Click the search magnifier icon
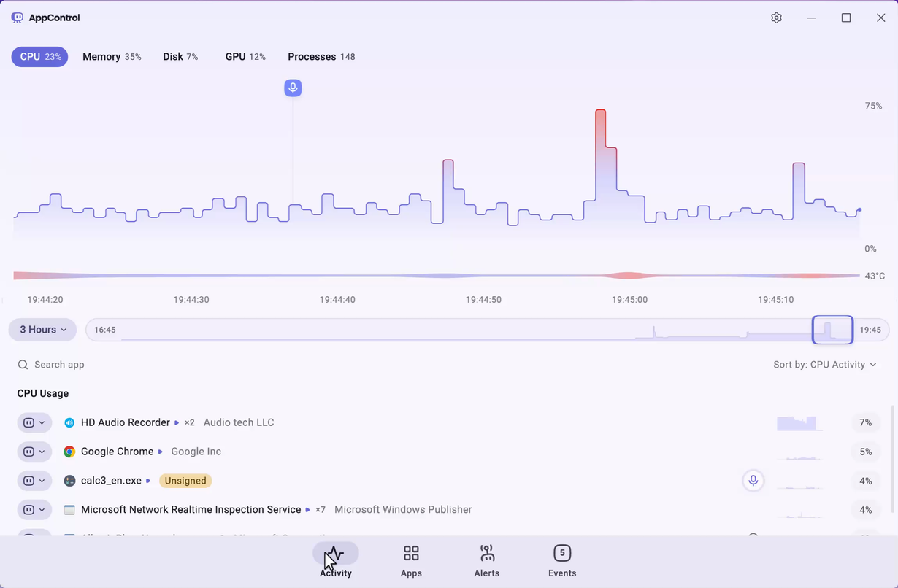The width and height of the screenshot is (898, 588). tap(23, 364)
